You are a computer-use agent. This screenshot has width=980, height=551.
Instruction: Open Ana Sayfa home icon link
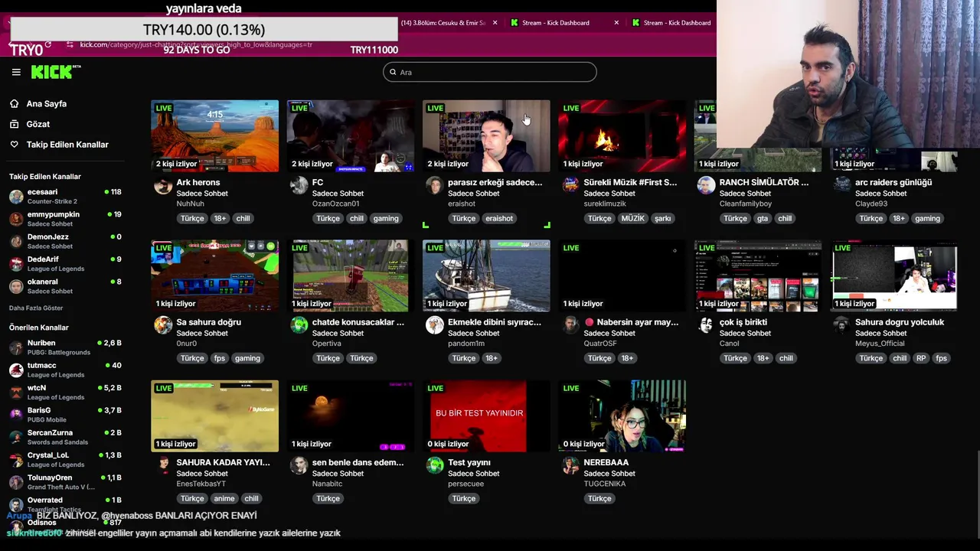(14, 103)
